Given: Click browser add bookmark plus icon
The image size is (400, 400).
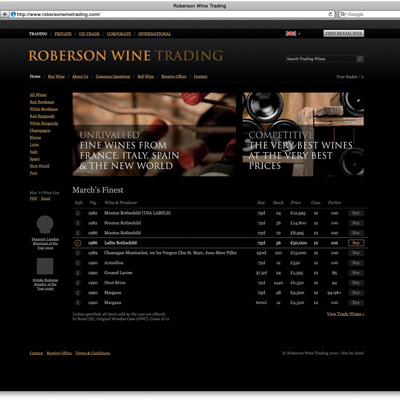Looking at the screenshot, I should click(x=5, y=14).
